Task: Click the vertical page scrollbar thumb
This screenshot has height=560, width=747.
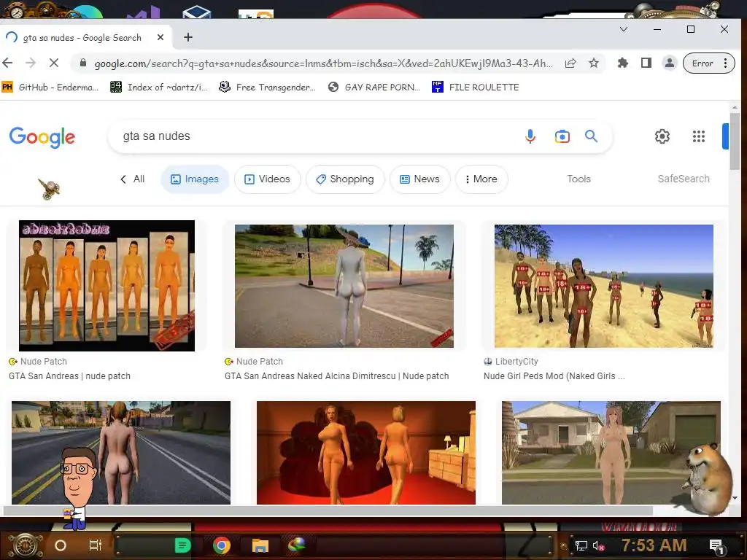Action: 734,140
